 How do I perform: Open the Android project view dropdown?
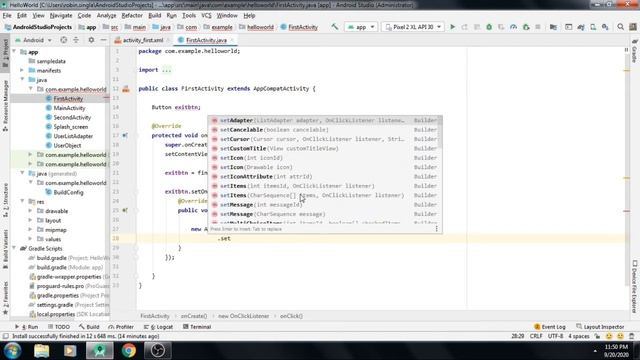(33, 40)
